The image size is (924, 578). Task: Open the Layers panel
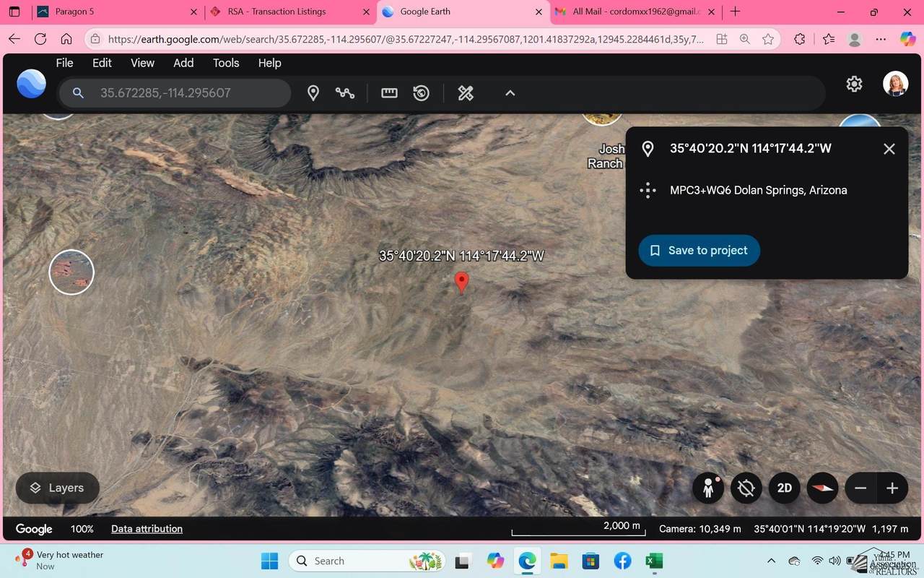click(x=57, y=488)
